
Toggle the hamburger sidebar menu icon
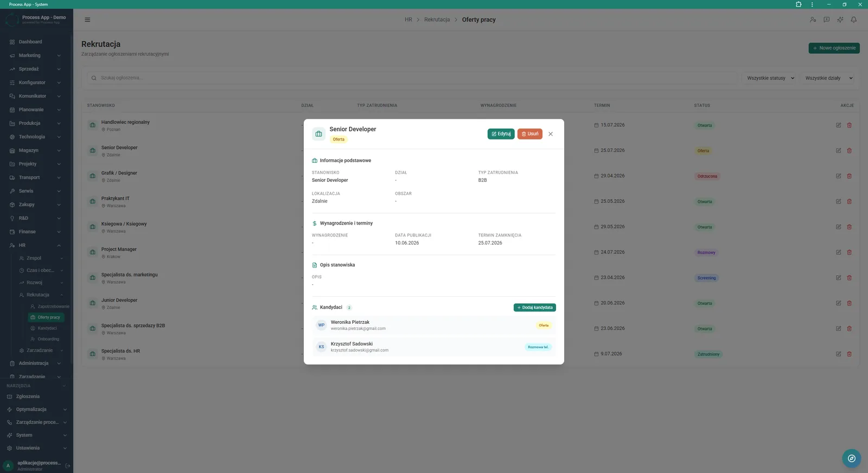[x=87, y=20]
